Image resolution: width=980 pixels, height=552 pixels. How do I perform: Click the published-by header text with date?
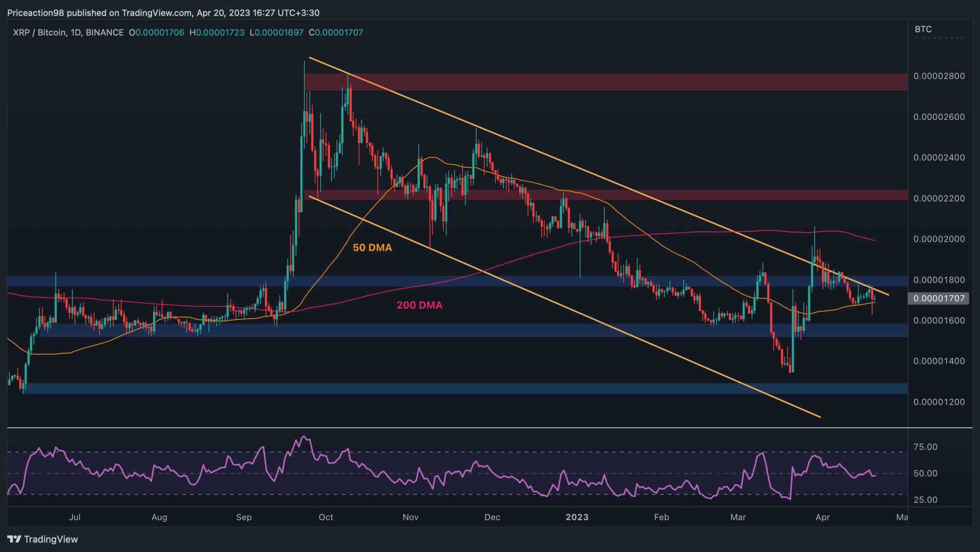click(x=163, y=13)
